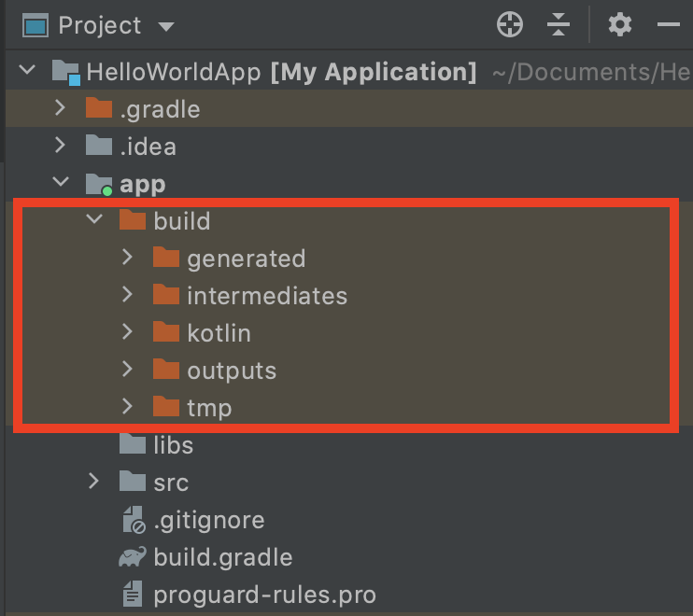Open the Project panel gear settings

(x=619, y=24)
